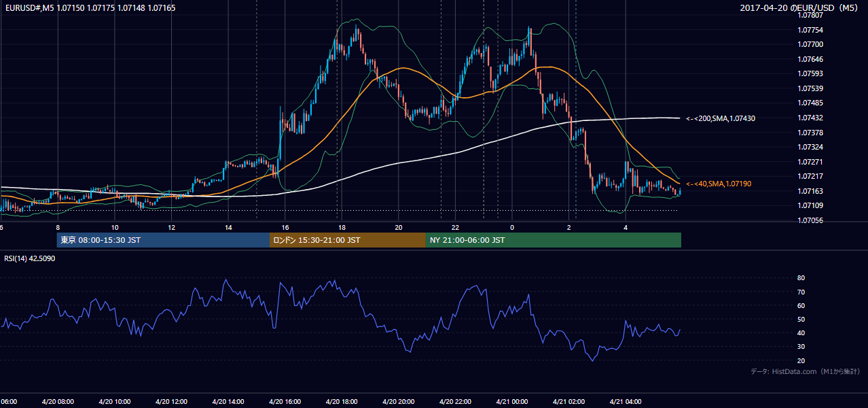
Task: Click the 4/20 10:00 date label
Action: click(114, 401)
